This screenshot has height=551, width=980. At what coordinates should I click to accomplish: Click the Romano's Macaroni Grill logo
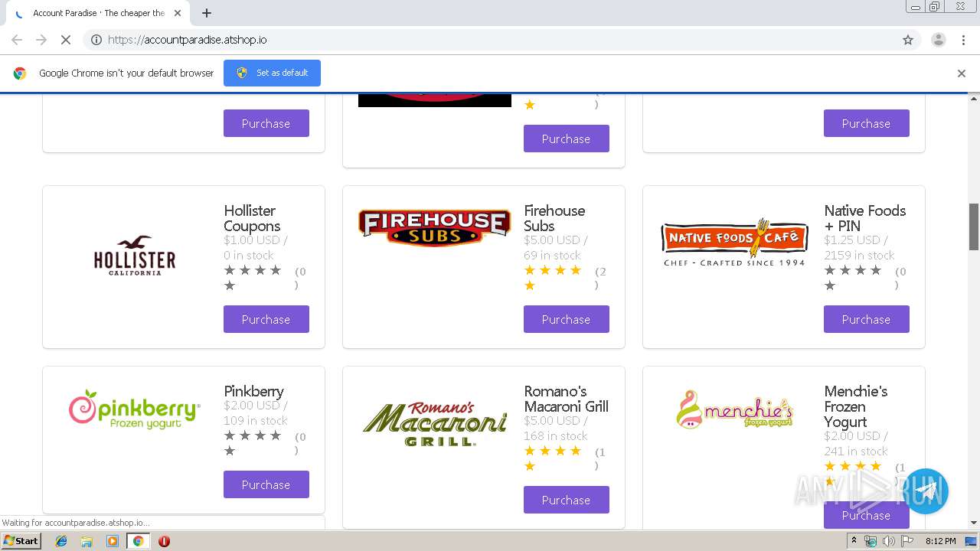click(434, 423)
